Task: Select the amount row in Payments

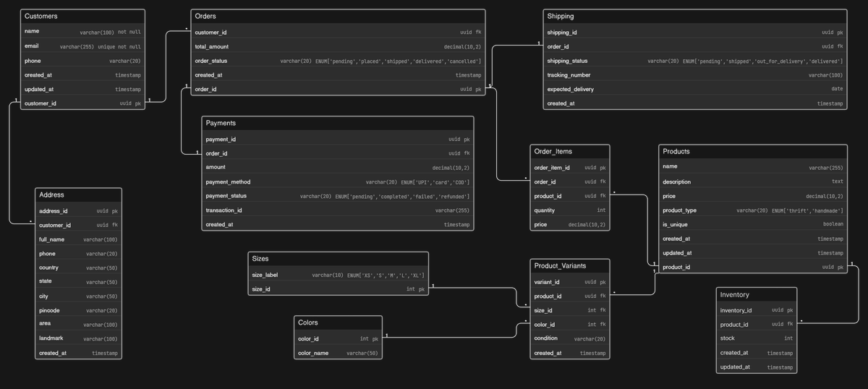Action: [338, 167]
